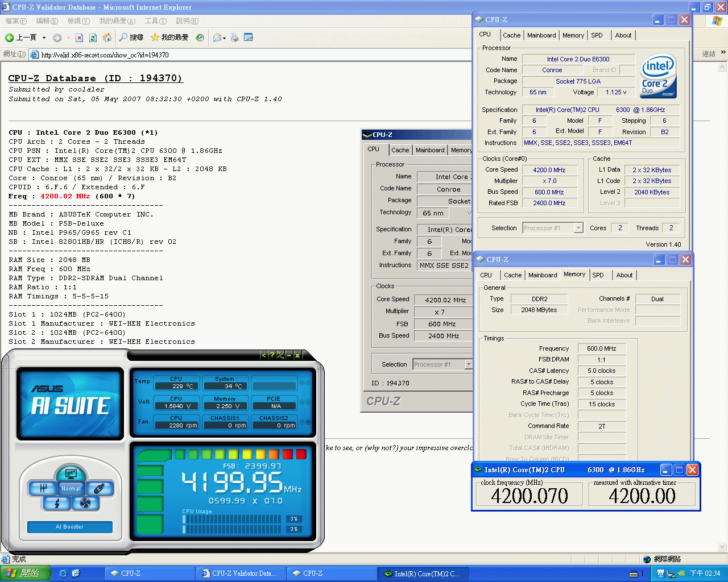This screenshot has height=582, width=728.
Task: Open the 工具(T) menu in IE
Action: click(x=155, y=21)
